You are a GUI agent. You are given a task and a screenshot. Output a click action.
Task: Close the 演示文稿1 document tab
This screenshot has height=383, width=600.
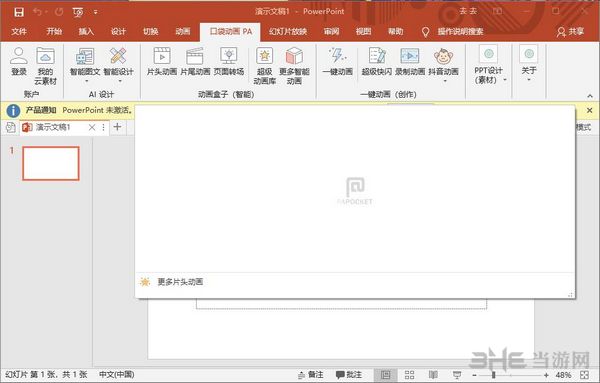pos(92,127)
